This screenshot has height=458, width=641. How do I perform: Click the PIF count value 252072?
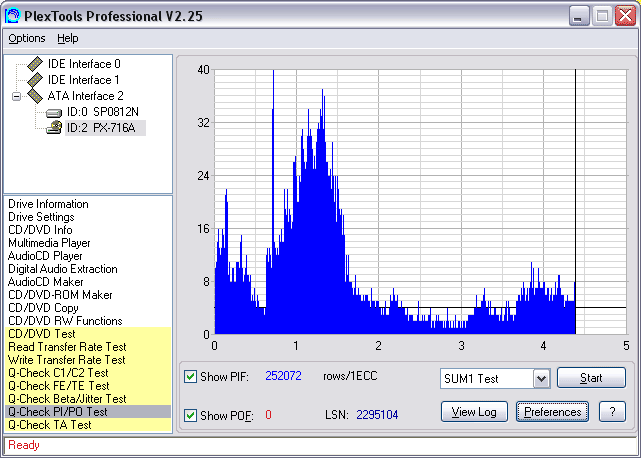pos(283,376)
